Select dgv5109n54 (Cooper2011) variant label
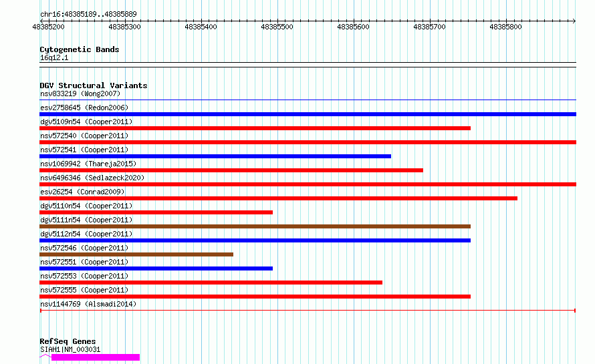 click(x=86, y=122)
